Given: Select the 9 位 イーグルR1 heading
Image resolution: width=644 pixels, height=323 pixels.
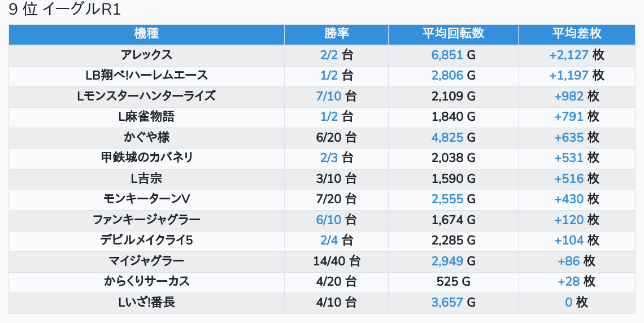Looking at the screenshot, I should pos(64,10).
